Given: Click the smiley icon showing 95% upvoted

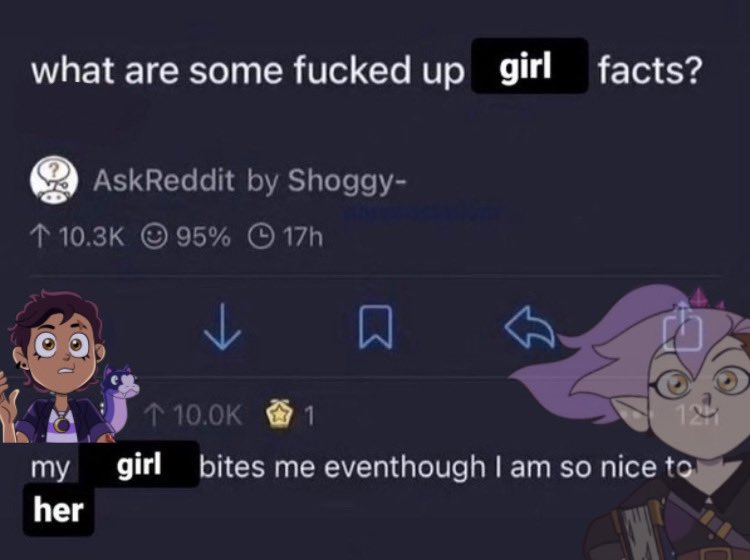Looking at the screenshot, I should coord(154,237).
